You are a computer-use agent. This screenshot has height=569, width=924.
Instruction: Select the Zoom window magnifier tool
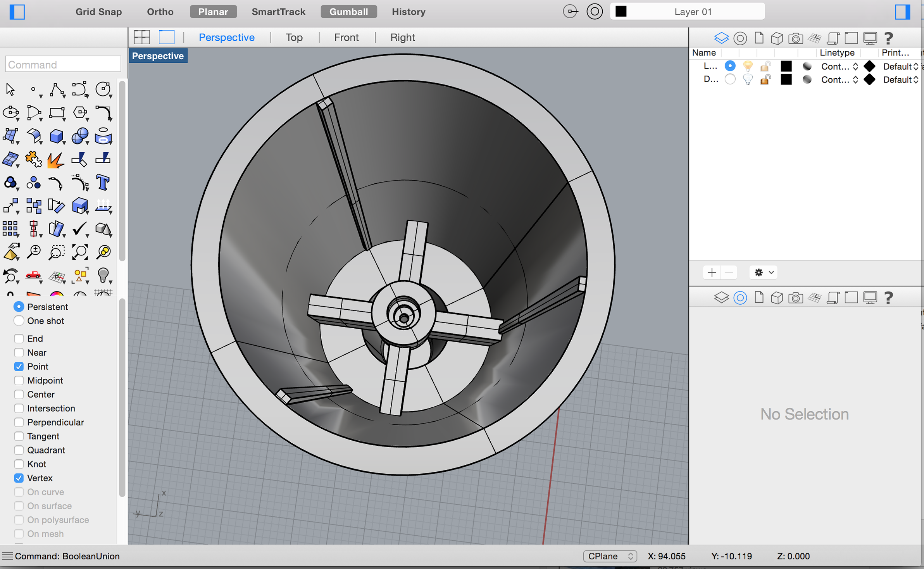pos(57,252)
